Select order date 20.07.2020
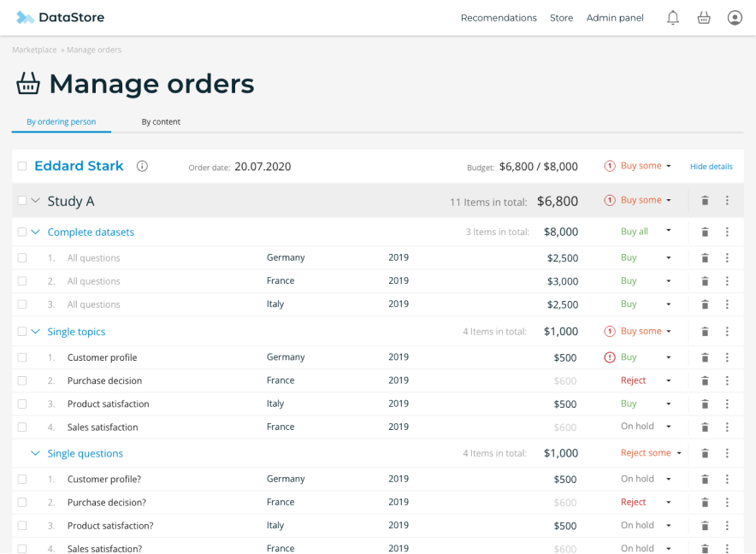 [x=263, y=167]
